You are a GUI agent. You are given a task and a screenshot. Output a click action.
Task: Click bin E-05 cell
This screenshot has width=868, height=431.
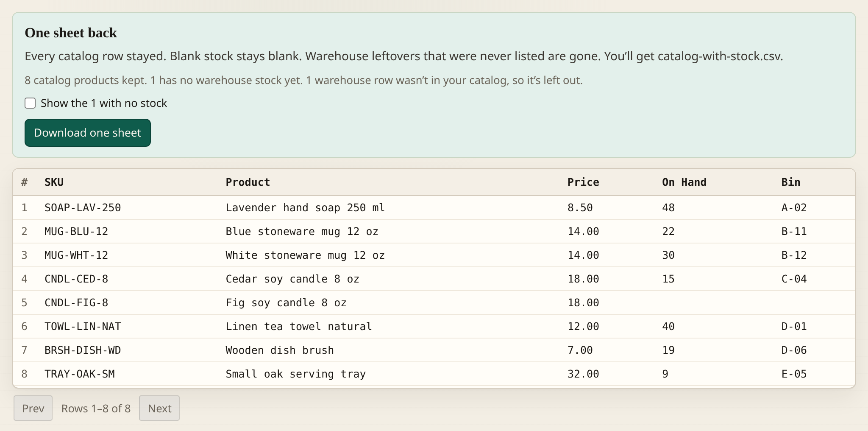tap(794, 374)
